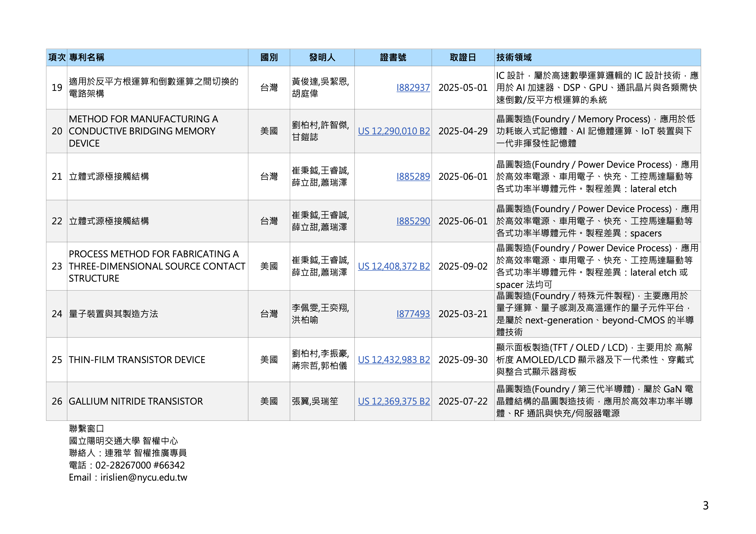756x534 pixels.
Task: Click the email irislien@nycu.edu.tw
Action: 144,477
